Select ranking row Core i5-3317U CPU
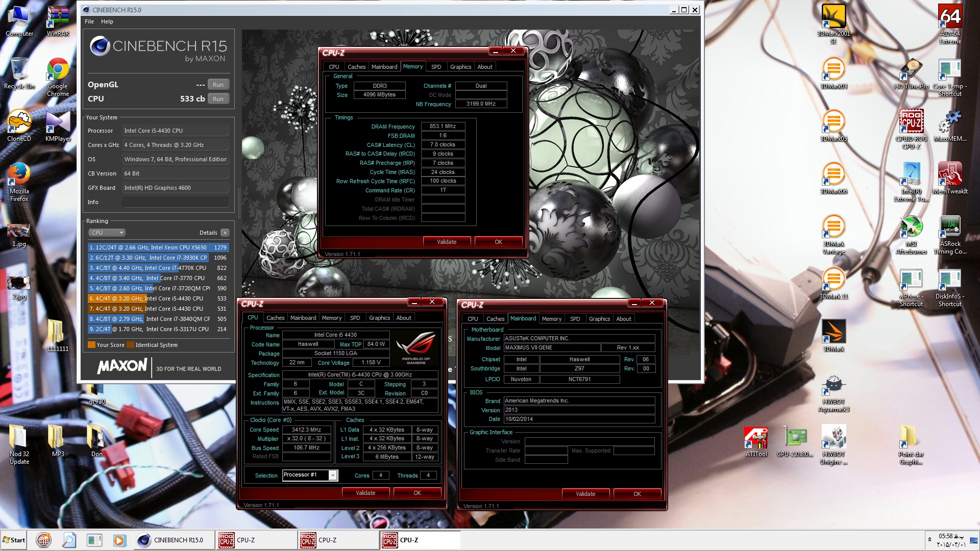980x551 pixels. [158, 329]
